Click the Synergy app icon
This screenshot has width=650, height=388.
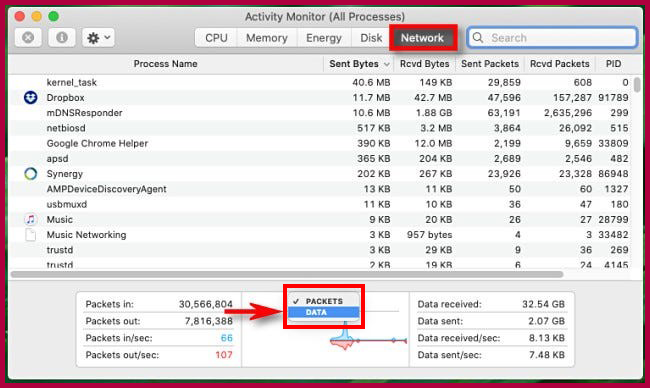tap(31, 174)
